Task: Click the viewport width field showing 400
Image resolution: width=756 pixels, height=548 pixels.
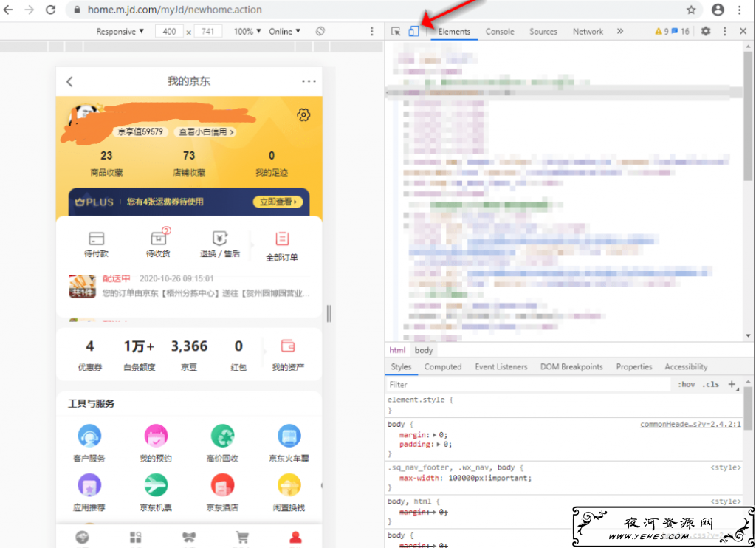Action: click(x=169, y=31)
